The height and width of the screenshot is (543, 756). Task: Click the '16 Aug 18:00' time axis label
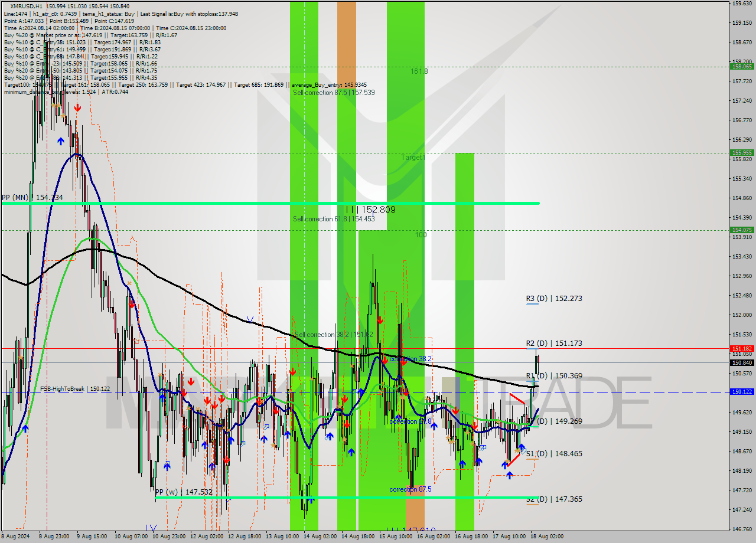[471, 537]
